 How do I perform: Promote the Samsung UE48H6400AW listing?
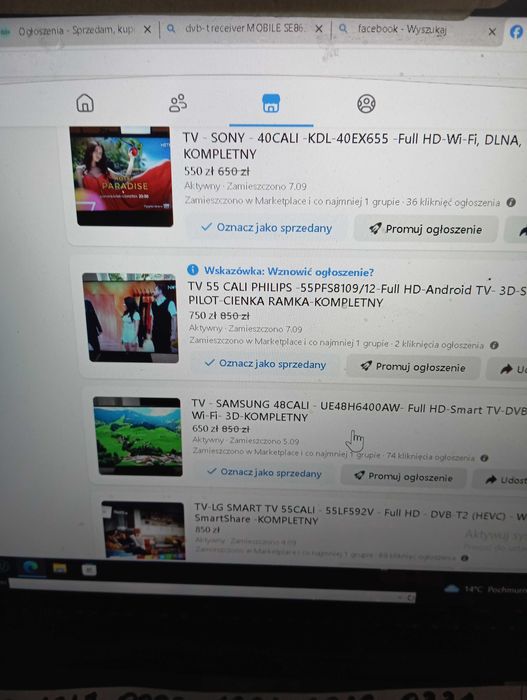click(x=404, y=476)
